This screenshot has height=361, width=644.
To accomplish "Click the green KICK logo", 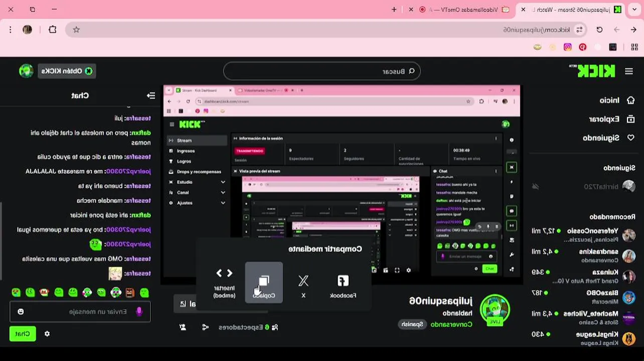I will [596, 71].
